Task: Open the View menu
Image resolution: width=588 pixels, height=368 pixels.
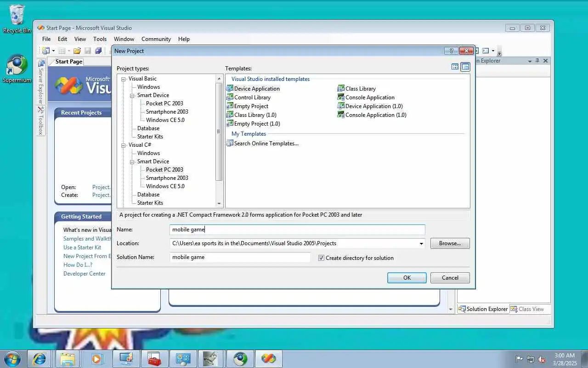Action: pos(80,39)
